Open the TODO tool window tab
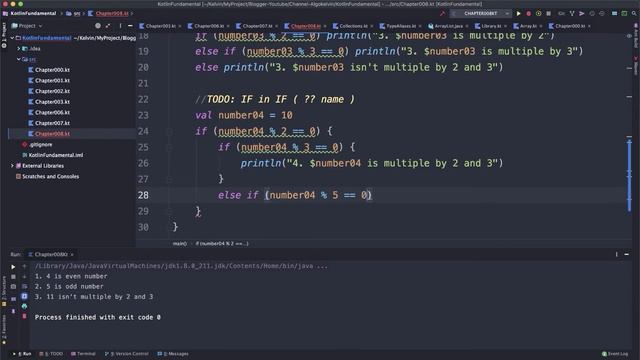 [x=51, y=354]
